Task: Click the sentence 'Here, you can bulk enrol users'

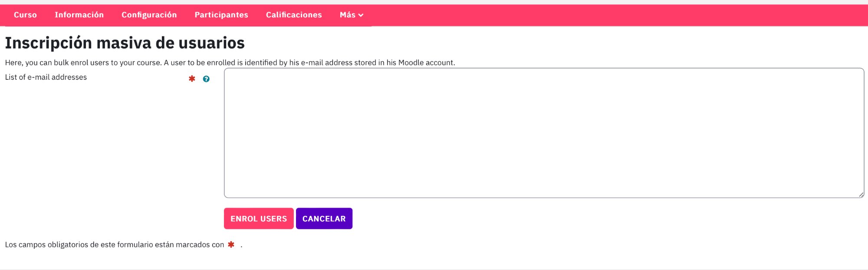Action: coord(83,62)
